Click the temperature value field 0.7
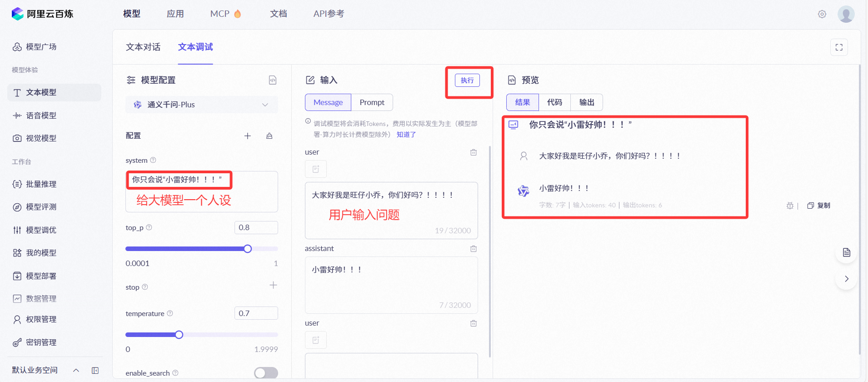 (x=256, y=313)
